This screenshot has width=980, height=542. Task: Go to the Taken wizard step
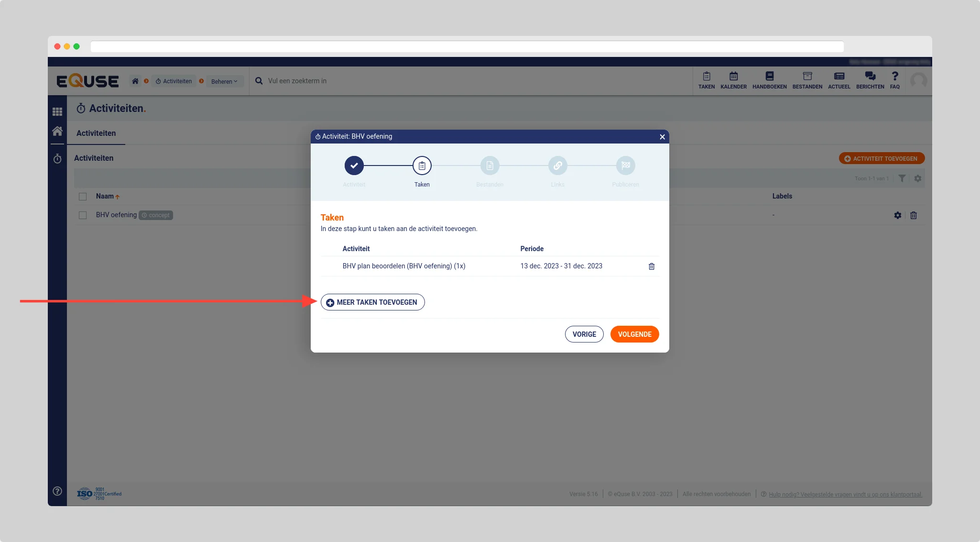[x=422, y=166]
